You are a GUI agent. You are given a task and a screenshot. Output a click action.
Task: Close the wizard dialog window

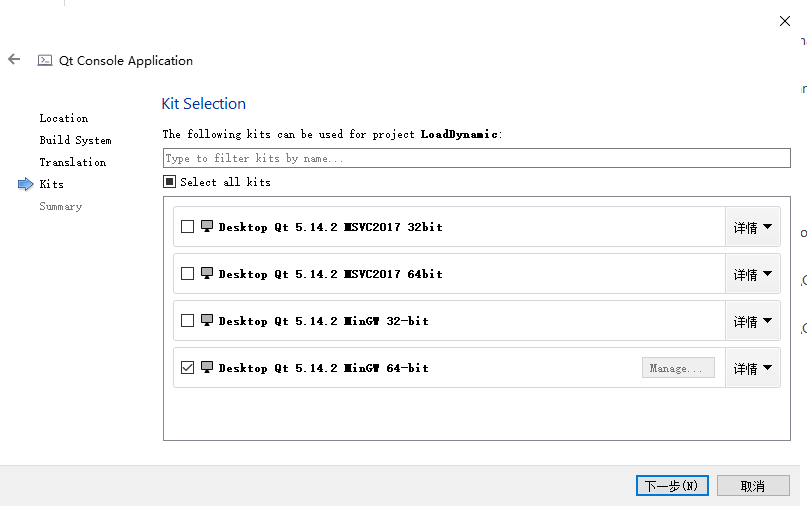pyautogui.click(x=785, y=21)
